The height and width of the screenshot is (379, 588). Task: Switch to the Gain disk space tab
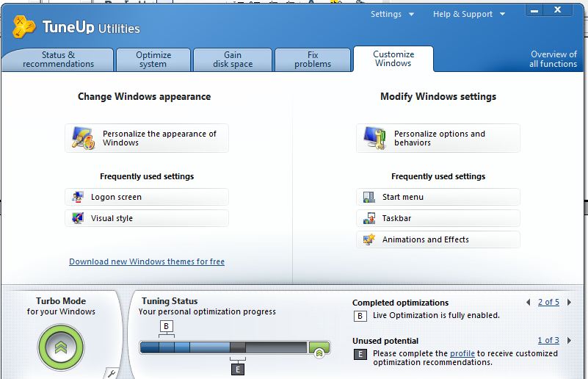(233, 59)
